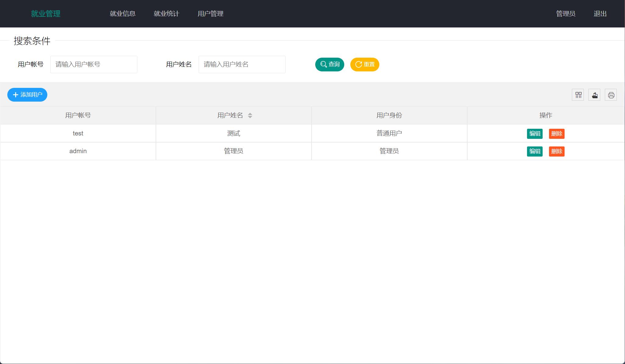This screenshot has height=364, width=625.
Task: Click 编辑 on the admin row
Action: click(x=535, y=151)
